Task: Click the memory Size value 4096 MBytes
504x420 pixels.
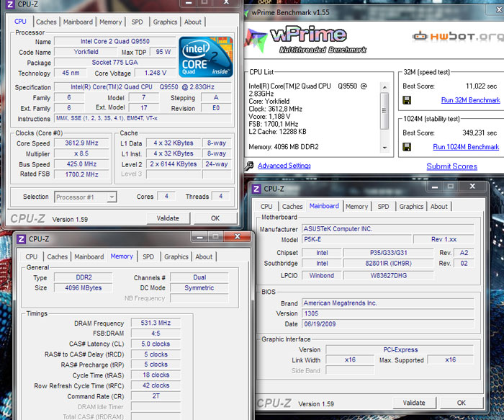Action: point(84,288)
